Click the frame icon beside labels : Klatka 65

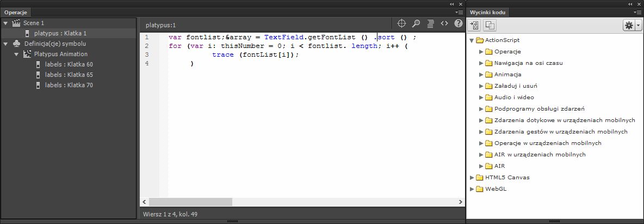click(x=38, y=75)
